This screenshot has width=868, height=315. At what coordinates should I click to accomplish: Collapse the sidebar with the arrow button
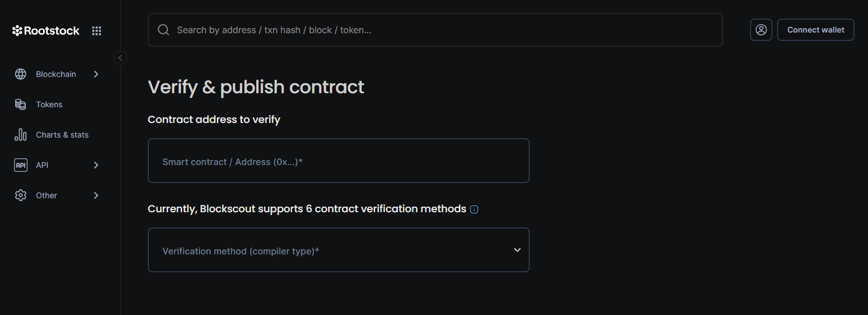120,58
